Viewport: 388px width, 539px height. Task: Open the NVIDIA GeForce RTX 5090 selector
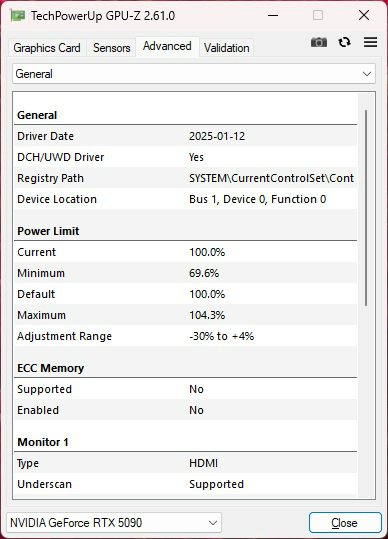(x=114, y=523)
